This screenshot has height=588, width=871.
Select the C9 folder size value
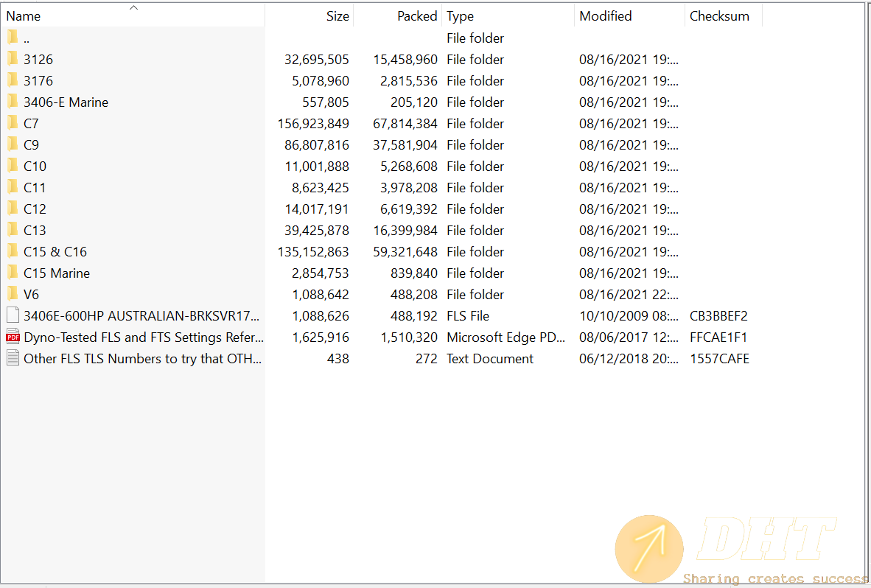317,144
